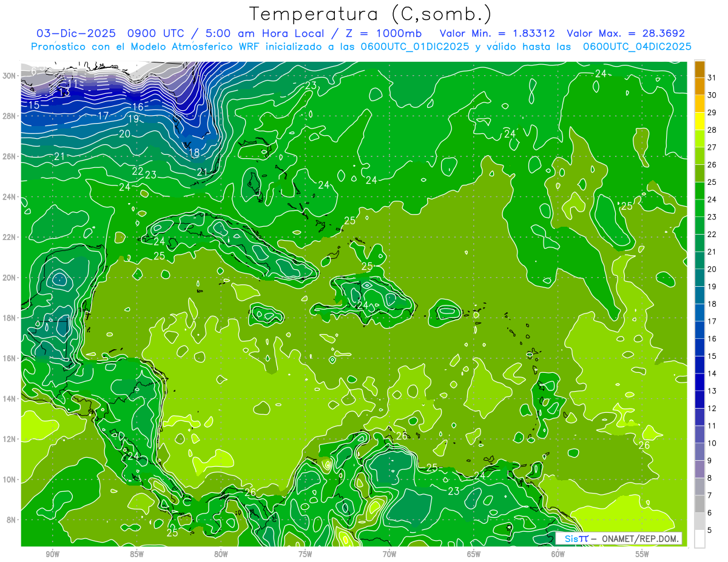Click the 90W longitude axis label
The height and width of the screenshot is (562, 728).
52,554
